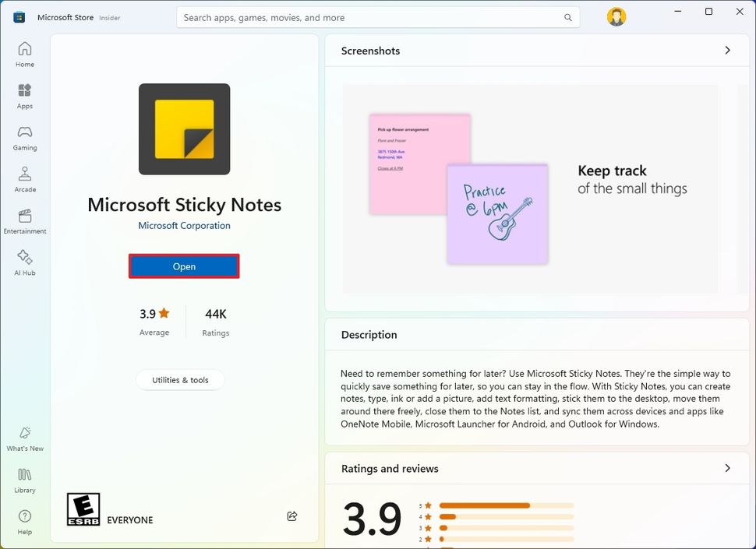Expand the Screenshots section
This screenshot has height=549, width=756.
727,50
